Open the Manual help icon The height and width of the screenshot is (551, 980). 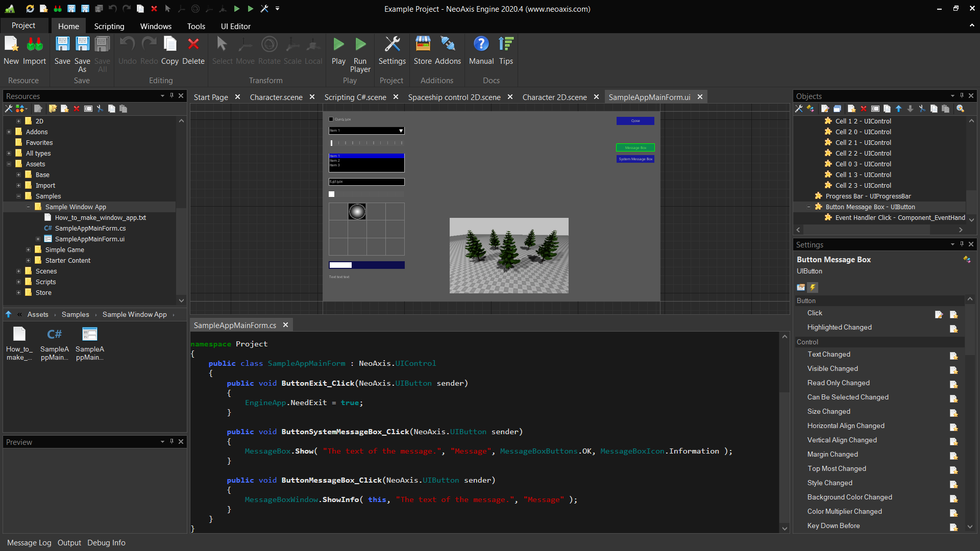point(481,44)
